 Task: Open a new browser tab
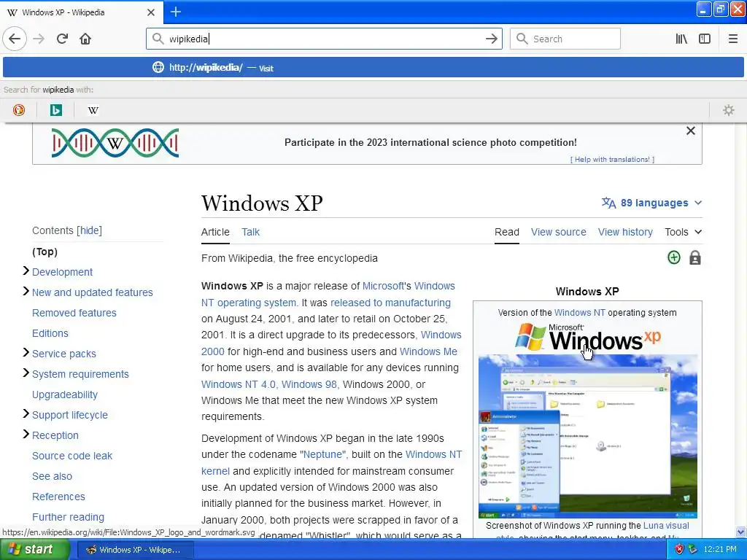point(175,12)
